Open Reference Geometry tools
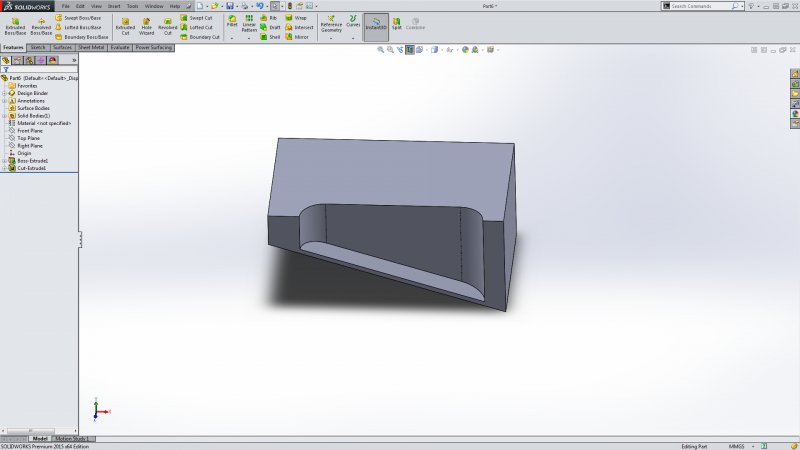Screen dimensions: 800x450 pos(331,24)
